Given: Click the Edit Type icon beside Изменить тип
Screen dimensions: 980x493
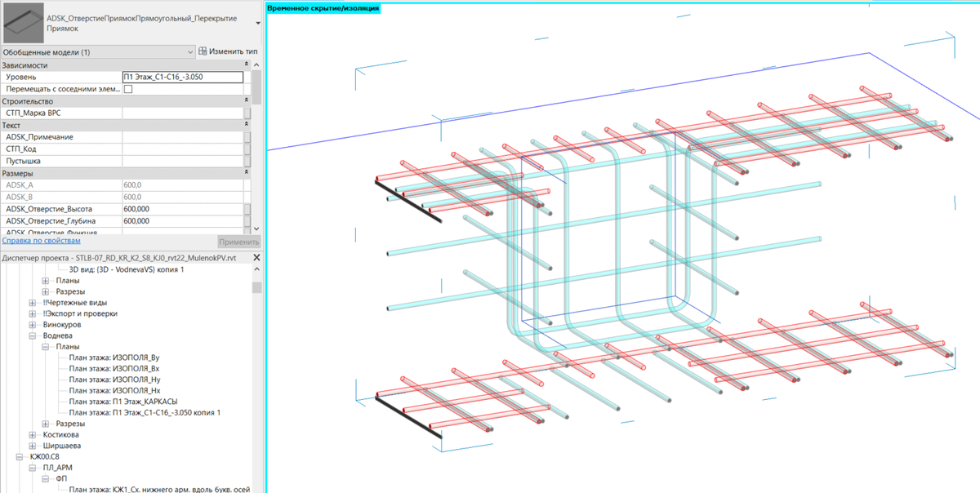Looking at the screenshot, I should point(203,51).
